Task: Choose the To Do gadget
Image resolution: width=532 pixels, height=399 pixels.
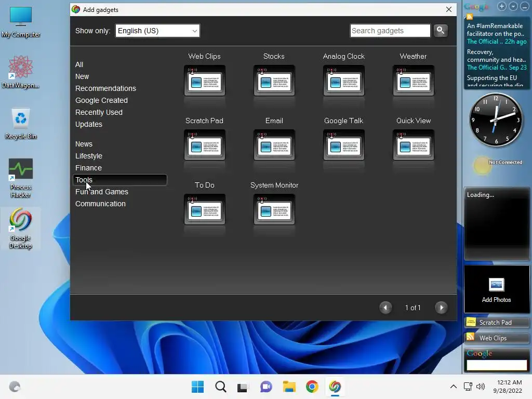Action: tap(205, 209)
